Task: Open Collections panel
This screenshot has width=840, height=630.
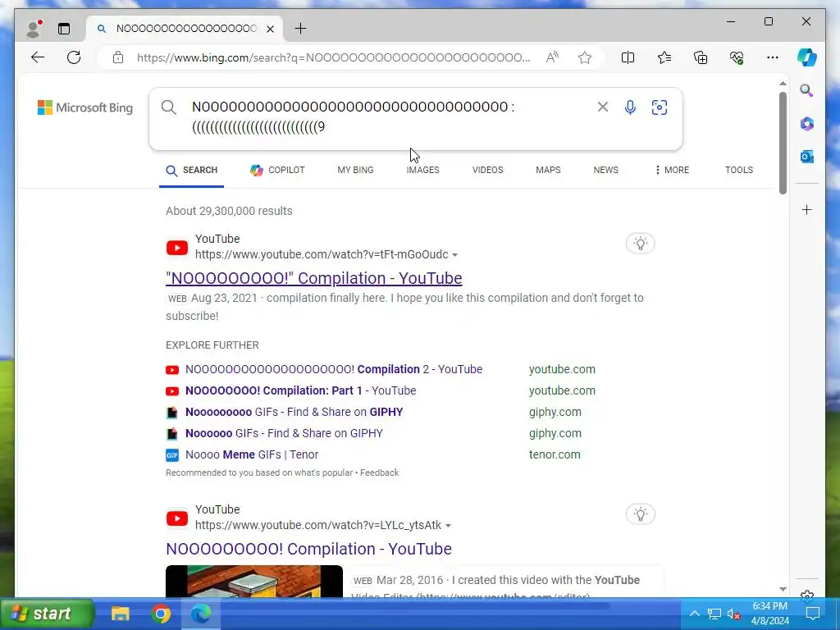Action: [x=701, y=57]
